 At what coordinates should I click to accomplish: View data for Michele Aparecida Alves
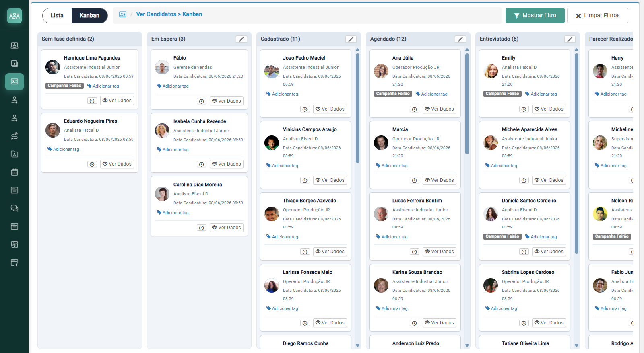point(549,180)
